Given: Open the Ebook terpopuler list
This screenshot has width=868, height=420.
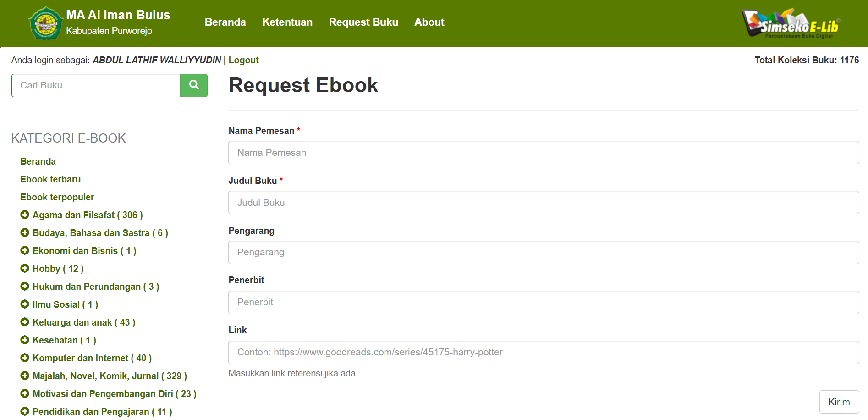Looking at the screenshot, I should tap(57, 197).
